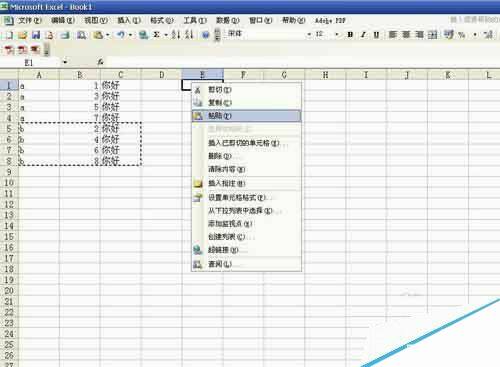Click the third Adobe PDF toolbar icon
This screenshot has height=367, width=500.
[35, 50]
